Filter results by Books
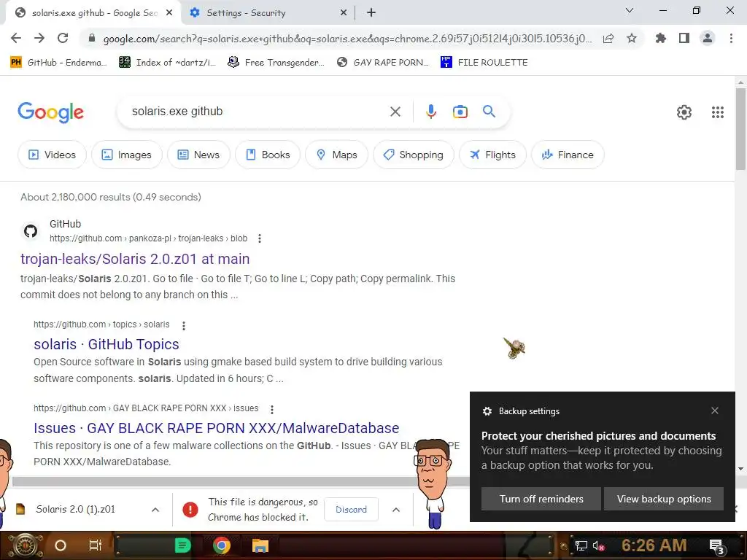Viewport: 747px width, 560px height. point(268,155)
